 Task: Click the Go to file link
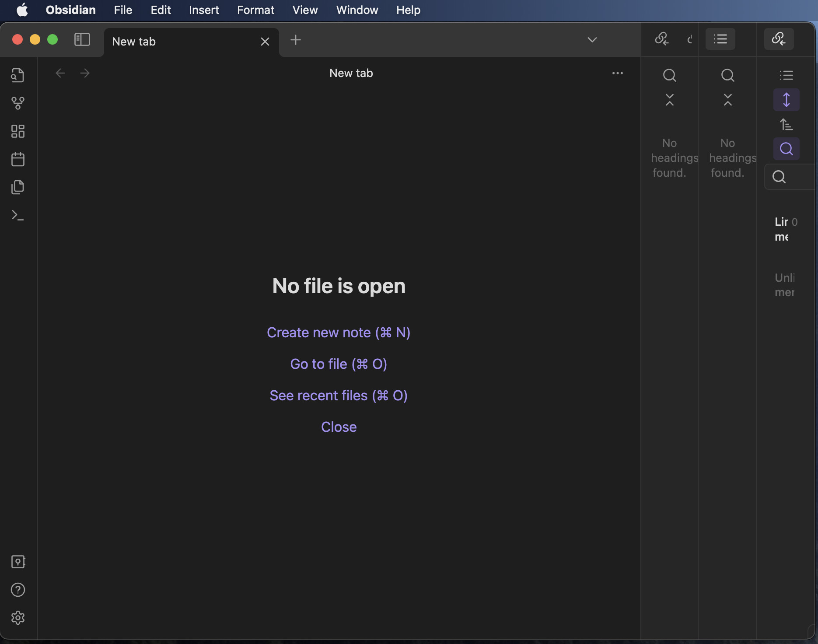pos(339,364)
